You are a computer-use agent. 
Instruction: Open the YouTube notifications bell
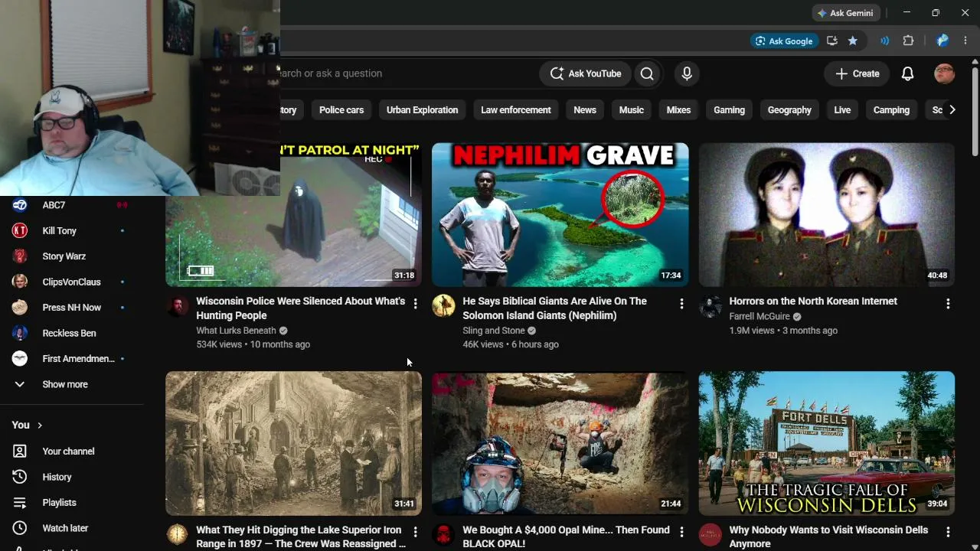click(x=907, y=73)
